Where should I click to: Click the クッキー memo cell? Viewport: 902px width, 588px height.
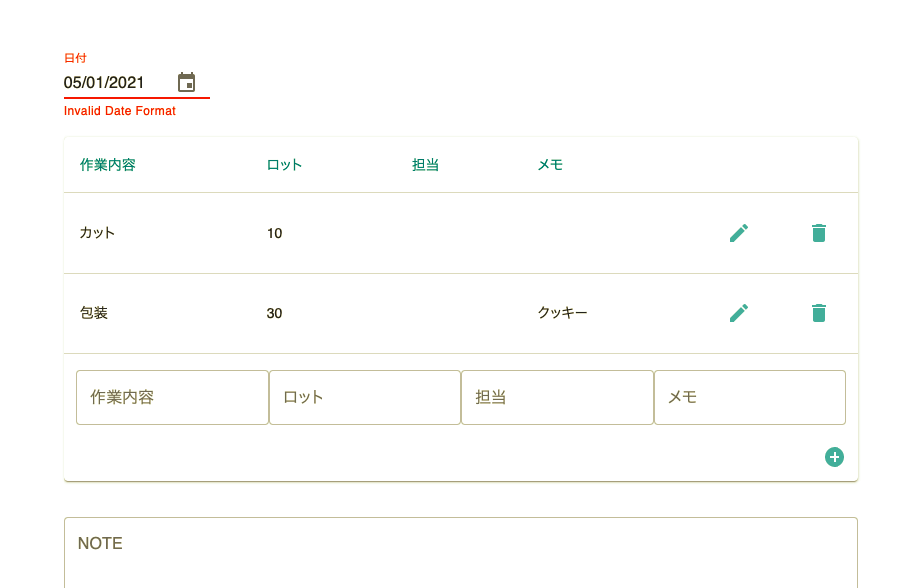[563, 313]
